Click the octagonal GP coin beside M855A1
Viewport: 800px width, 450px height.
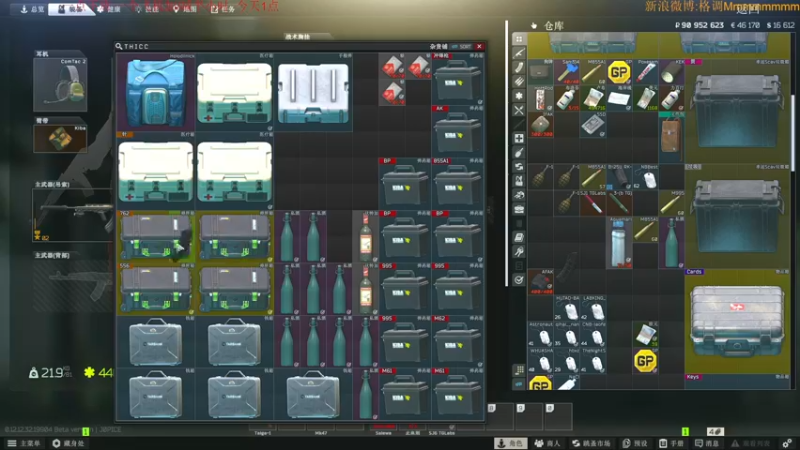pos(619,72)
